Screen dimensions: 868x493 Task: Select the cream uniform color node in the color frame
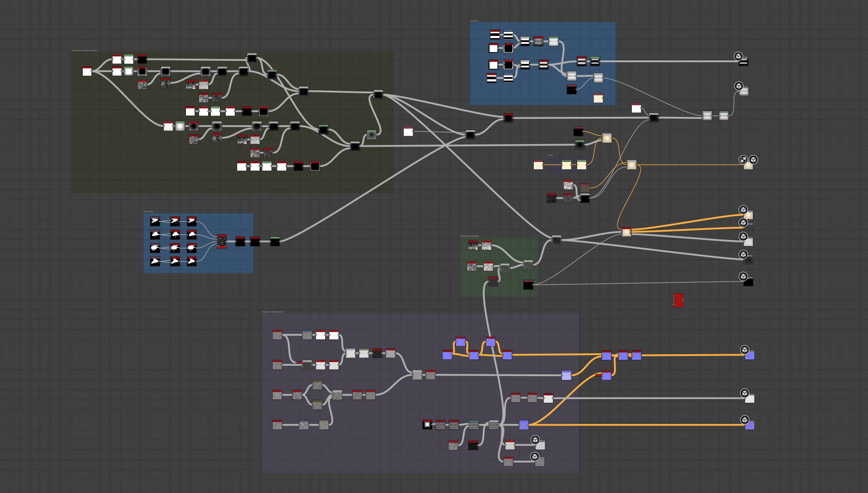tap(566, 166)
